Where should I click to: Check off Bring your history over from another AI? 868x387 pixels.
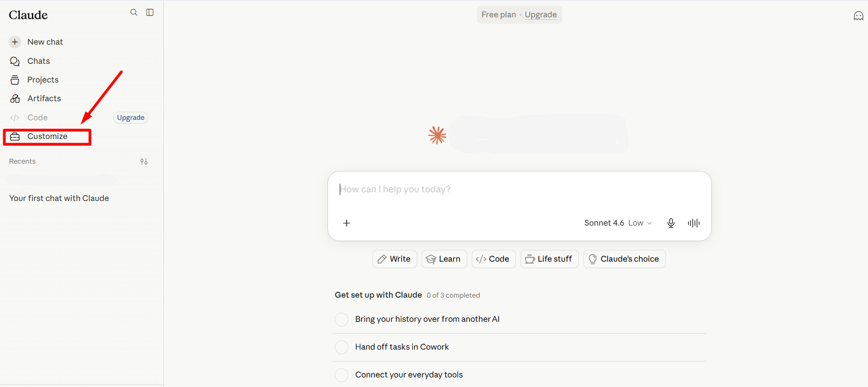click(342, 320)
